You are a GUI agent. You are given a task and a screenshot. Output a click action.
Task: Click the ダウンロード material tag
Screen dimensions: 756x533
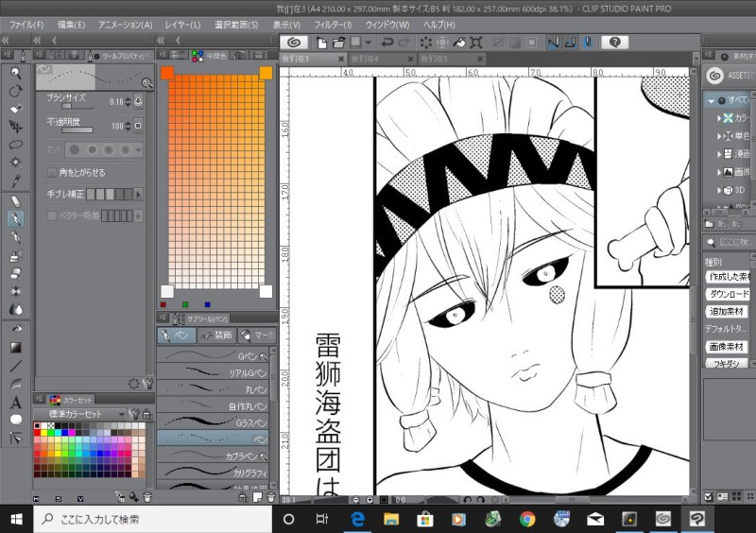click(728, 294)
